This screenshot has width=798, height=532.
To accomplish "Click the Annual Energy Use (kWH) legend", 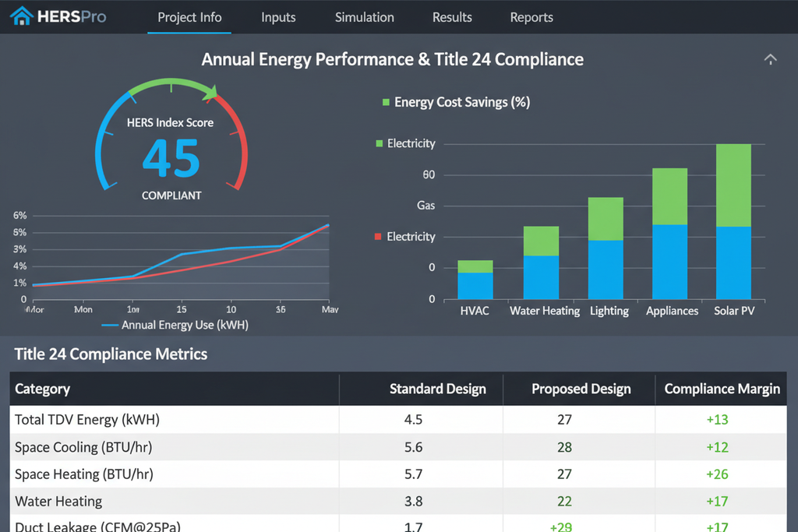I will click(175, 325).
